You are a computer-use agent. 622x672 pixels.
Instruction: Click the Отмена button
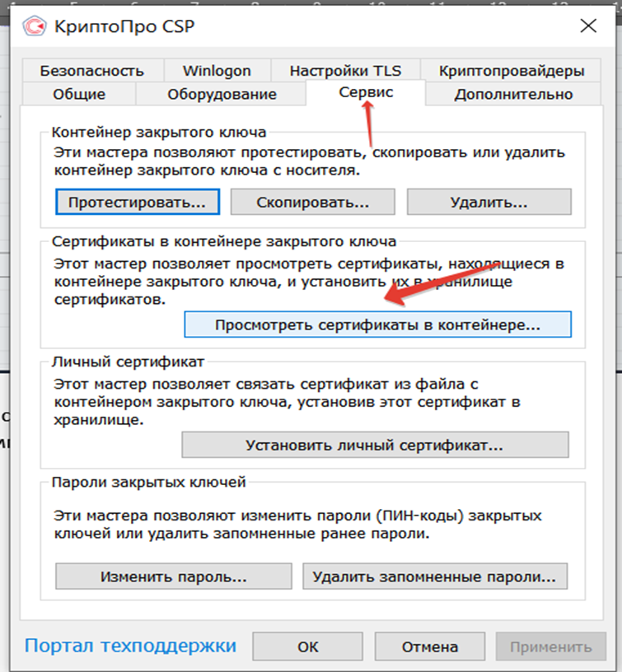[430, 646]
